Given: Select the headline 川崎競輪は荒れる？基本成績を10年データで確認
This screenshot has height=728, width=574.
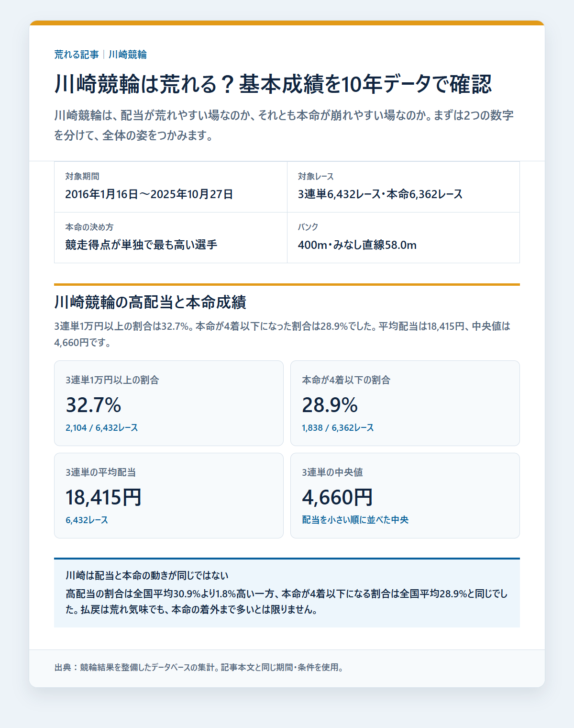Looking at the screenshot, I should 273,84.
